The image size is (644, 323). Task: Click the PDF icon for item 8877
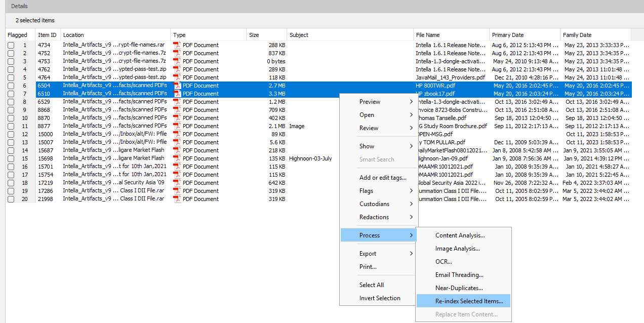pyautogui.click(x=177, y=126)
